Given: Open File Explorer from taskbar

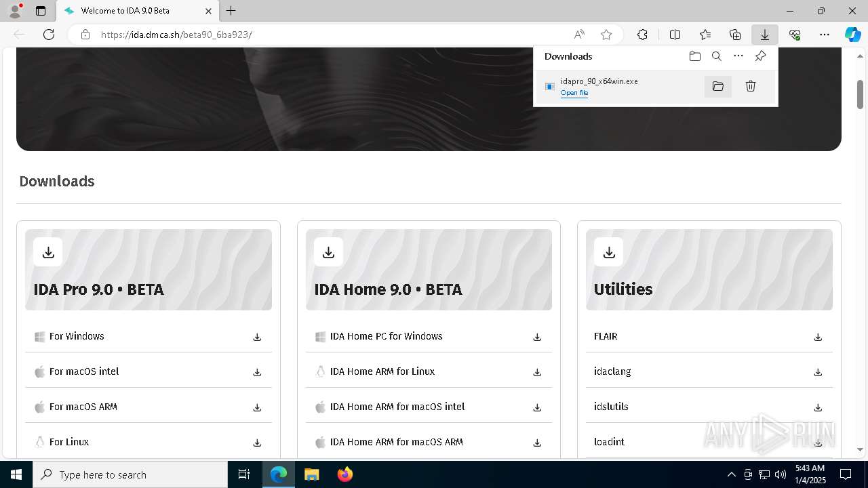Looking at the screenshot, I should [x=311, y=474].
